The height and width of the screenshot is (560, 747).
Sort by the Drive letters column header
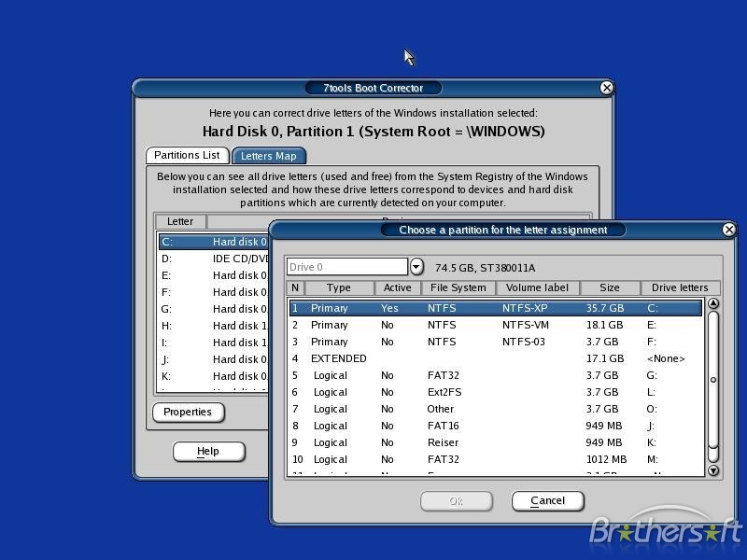coord(680,287)
